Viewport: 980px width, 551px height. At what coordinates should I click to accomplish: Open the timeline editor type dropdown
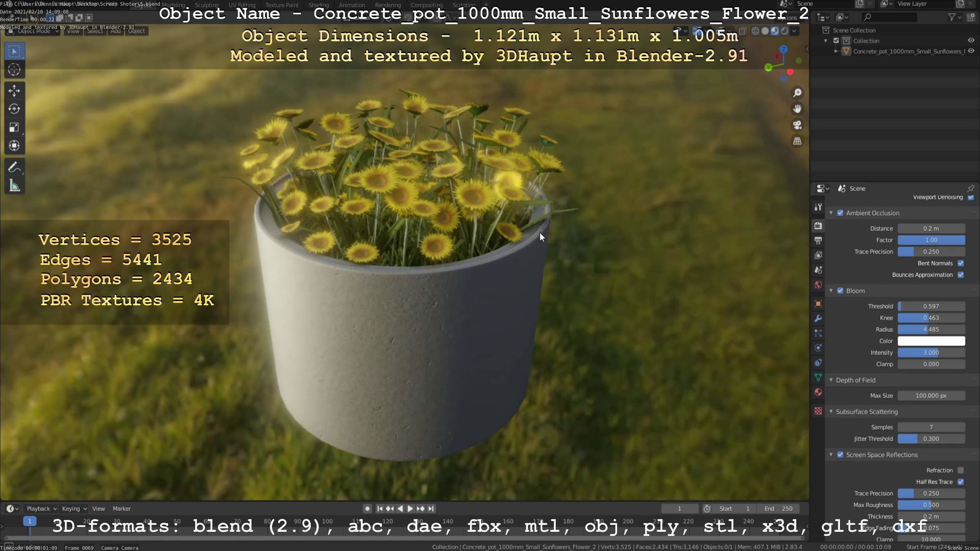[x=12, y=509]
